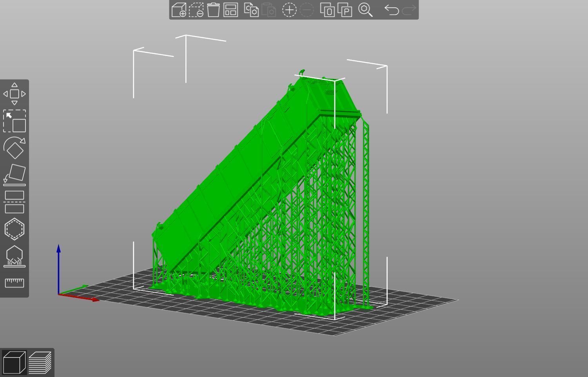588x377 pixels.
Task: Open search with the magnifier icon
Action: pos(365,10)
